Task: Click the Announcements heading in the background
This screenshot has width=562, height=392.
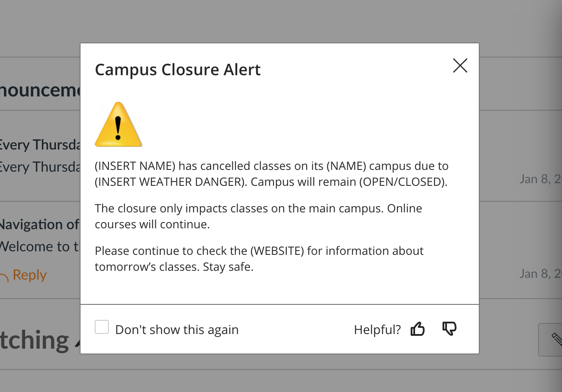Action: point(40,90)
